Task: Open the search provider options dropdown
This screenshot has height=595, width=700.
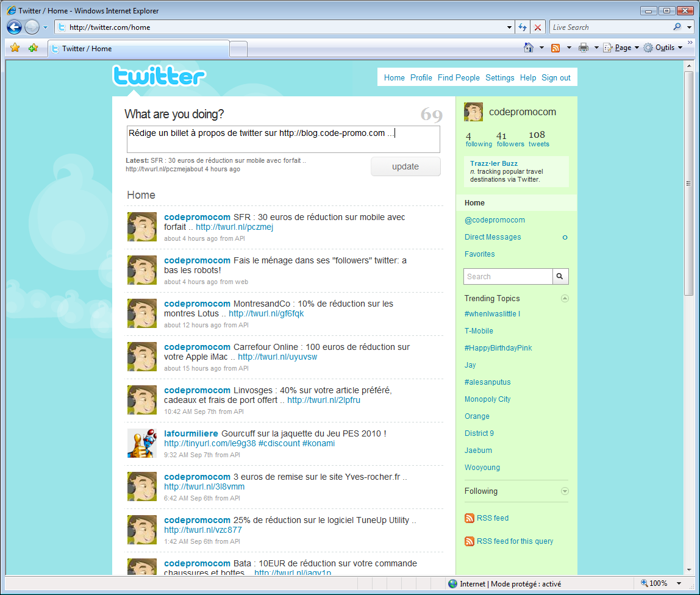Action: coord(689,27)
